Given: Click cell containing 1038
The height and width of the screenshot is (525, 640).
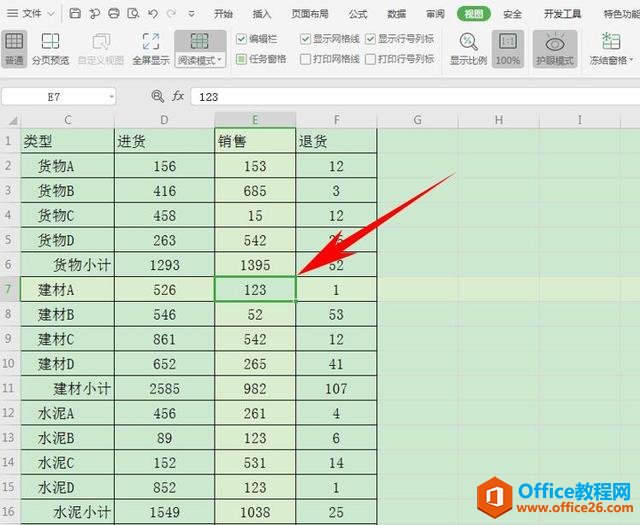Looking at the screenshot, I should tap(255, 512).
